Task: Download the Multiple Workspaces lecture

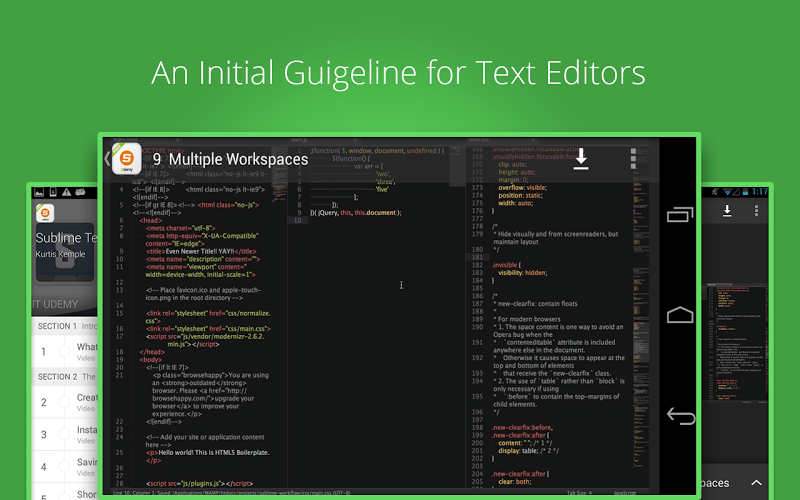Action: tap(581, 160)
